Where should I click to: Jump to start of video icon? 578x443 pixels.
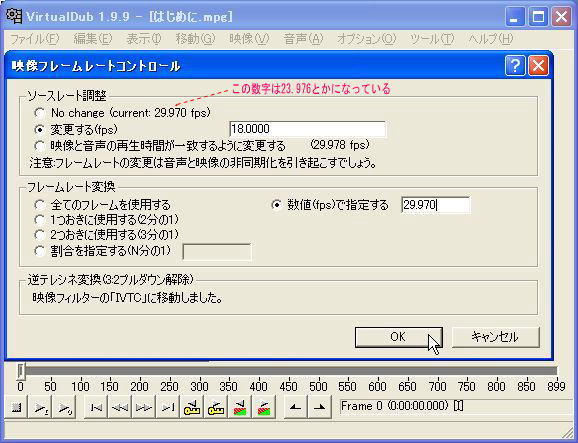pos(96,407)
